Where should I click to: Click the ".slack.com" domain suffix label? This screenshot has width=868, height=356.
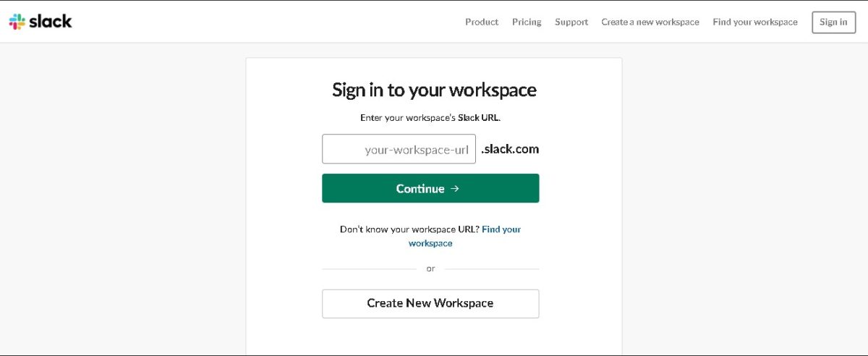coord(509,149)
